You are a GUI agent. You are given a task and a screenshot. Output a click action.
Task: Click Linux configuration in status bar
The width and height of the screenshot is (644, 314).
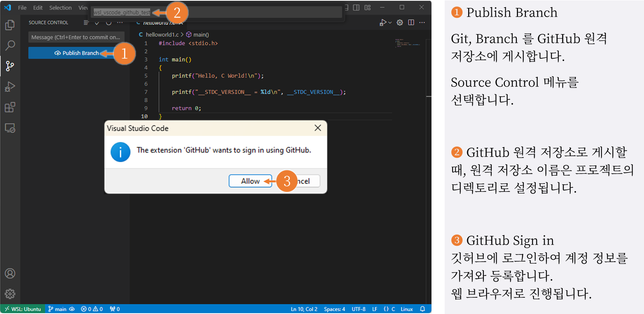[x=407, y=309]
